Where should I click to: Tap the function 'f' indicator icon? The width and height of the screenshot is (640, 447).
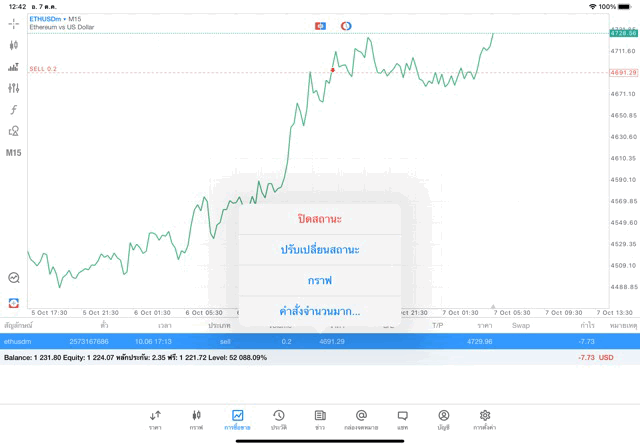14,110
